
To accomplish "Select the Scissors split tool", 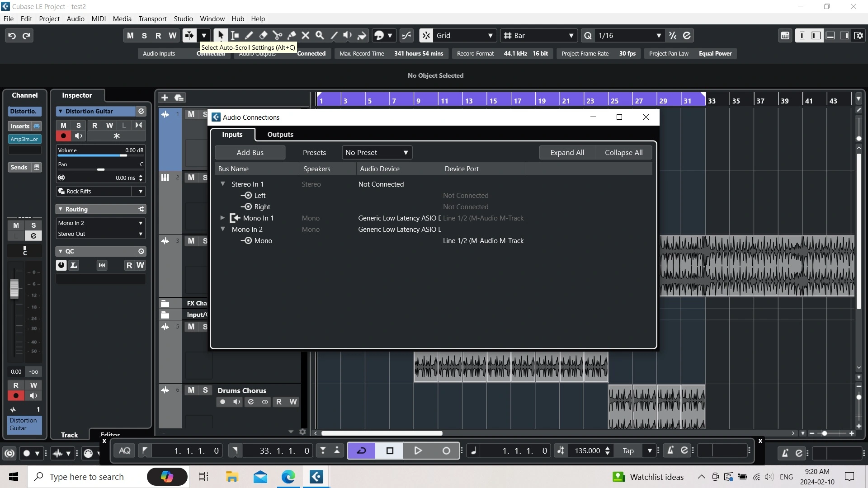I will pos(277,36).
